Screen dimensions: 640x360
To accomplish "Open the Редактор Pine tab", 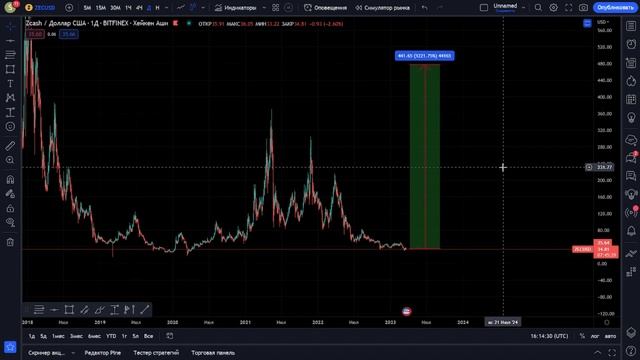I will point(103,353).
